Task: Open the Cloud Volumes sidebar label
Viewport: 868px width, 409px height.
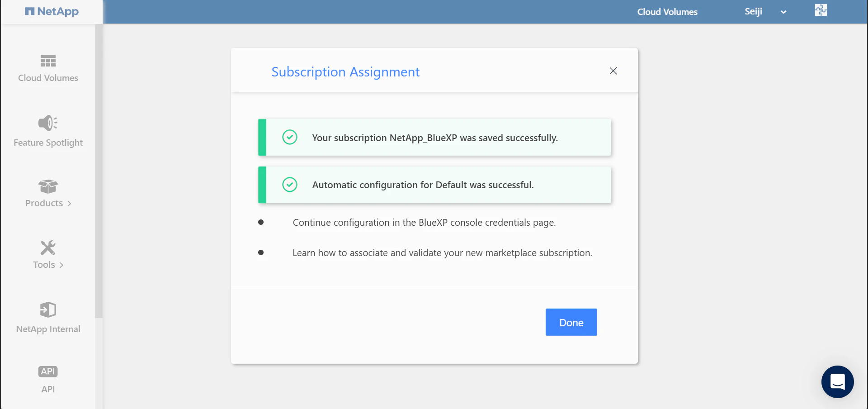Action: coord(48,78)
